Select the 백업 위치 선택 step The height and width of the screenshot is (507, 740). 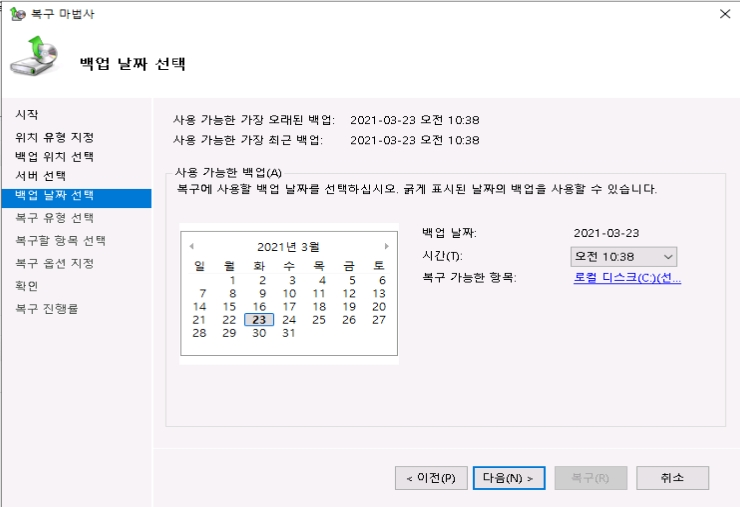(54, 156)
